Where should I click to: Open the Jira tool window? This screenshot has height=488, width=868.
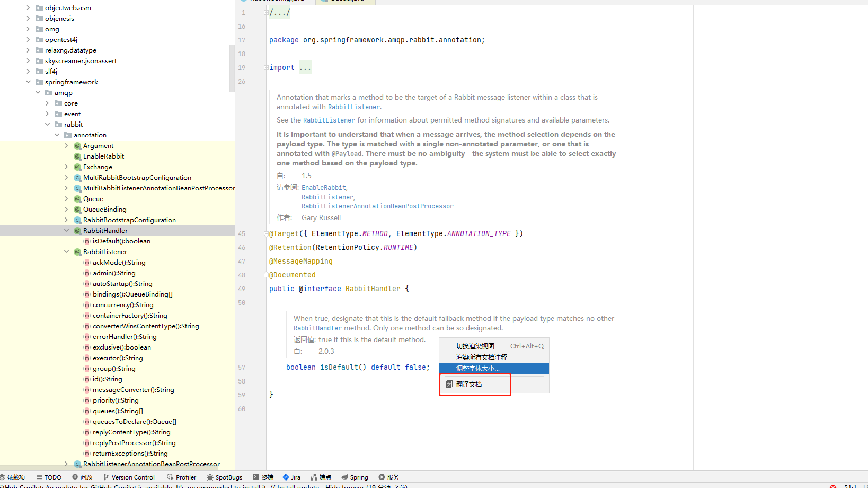pyautogui.click(x=291, y=477)
